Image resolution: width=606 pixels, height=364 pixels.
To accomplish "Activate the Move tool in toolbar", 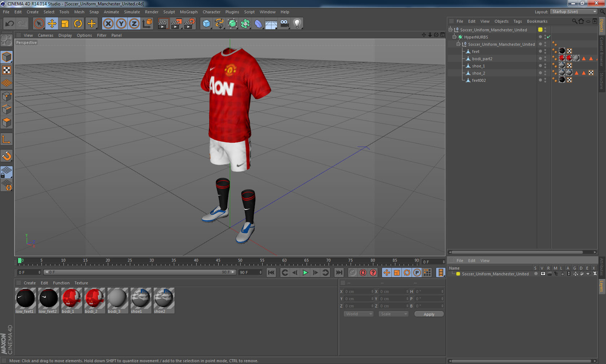I will (52, 24).
